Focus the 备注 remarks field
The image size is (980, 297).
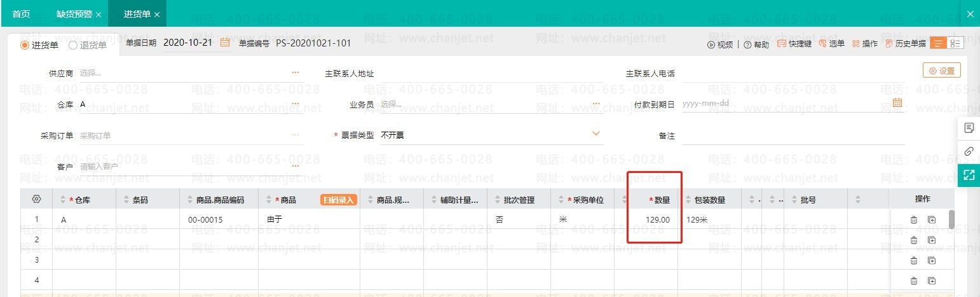(793, 135)
